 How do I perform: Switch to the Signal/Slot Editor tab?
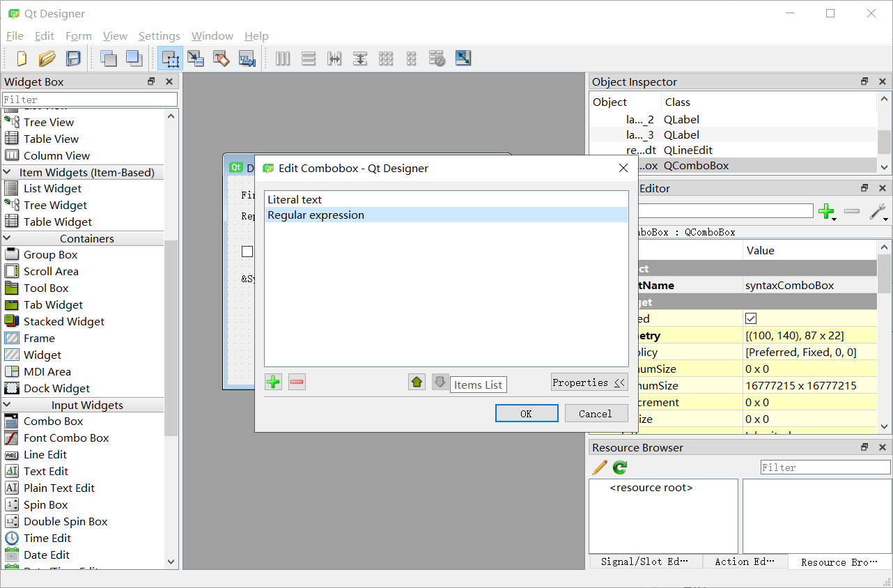coord(645,562)
